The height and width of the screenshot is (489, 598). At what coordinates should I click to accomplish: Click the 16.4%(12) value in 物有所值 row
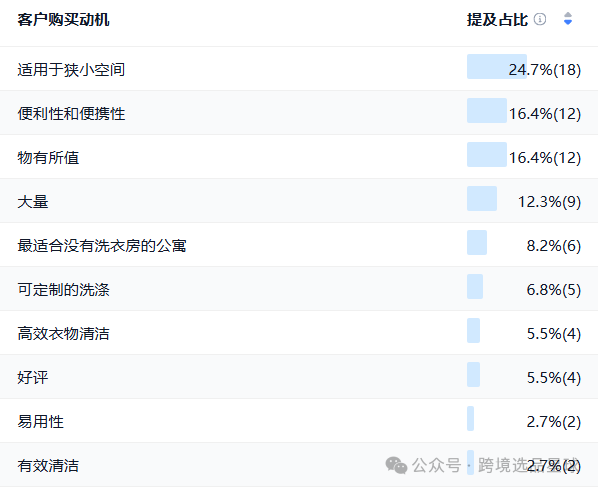tap(545, 158)
